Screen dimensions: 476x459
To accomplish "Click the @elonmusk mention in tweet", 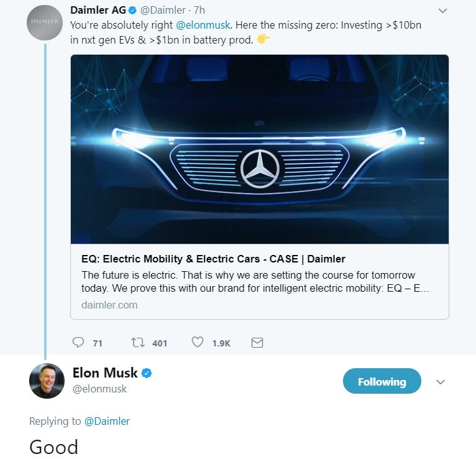I will [x=203, y=25].
